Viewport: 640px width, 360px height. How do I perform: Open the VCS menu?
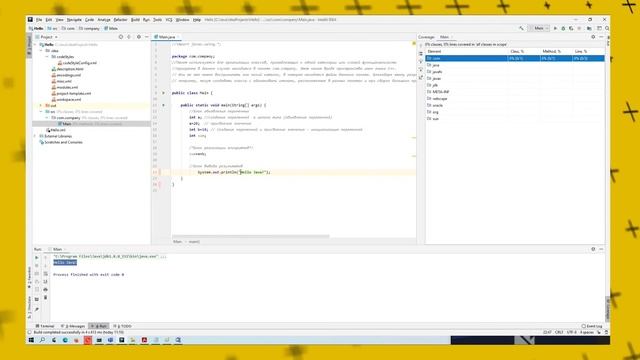(x=169, y=20)
